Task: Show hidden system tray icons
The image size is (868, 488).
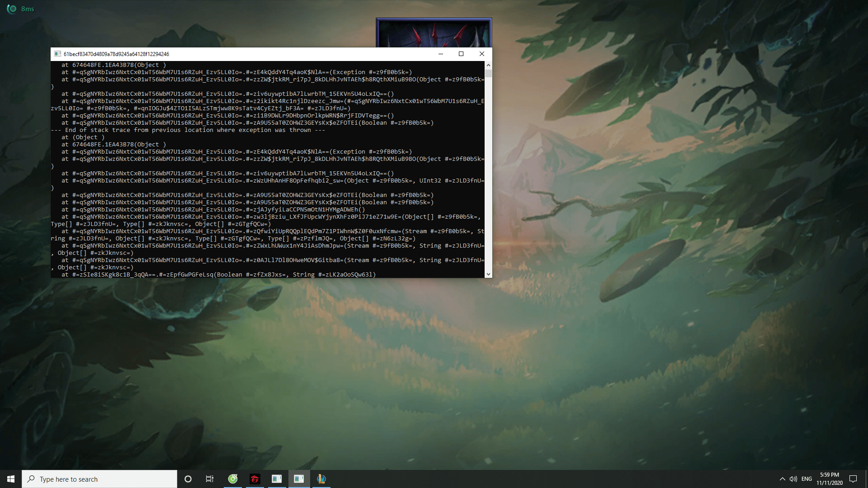Action: [783, 479]
